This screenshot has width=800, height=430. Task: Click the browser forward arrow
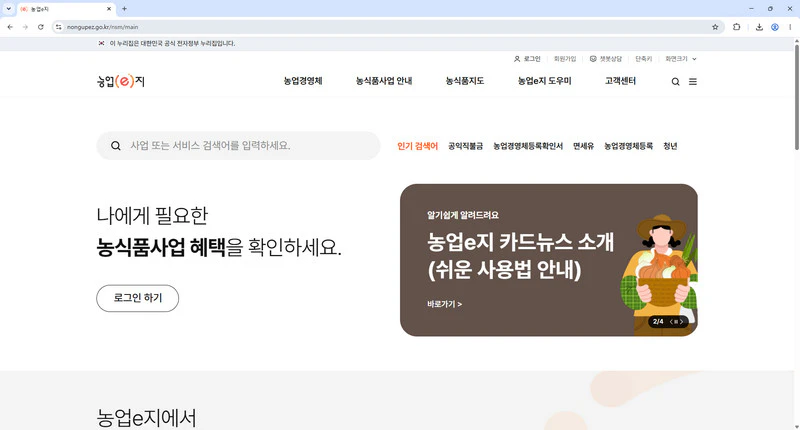[25, 27]
